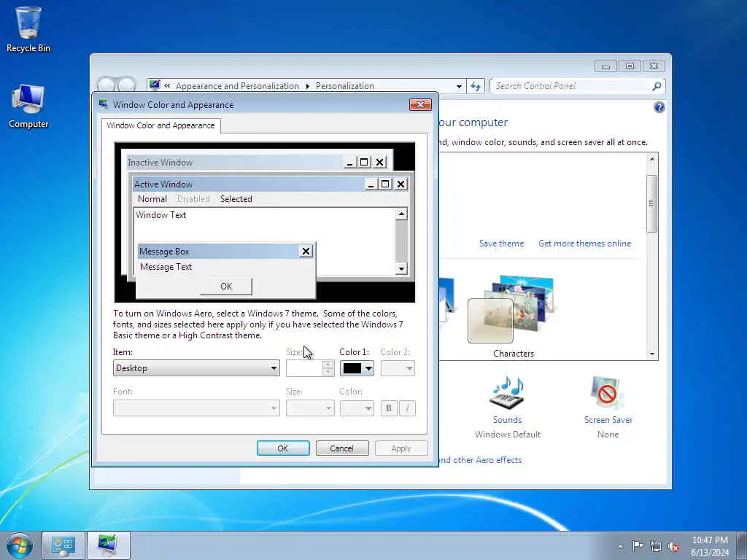Viewport: 747px width, 560px height.
Task: Click the search magnifier in Control Panel
Action: (657, 86)
